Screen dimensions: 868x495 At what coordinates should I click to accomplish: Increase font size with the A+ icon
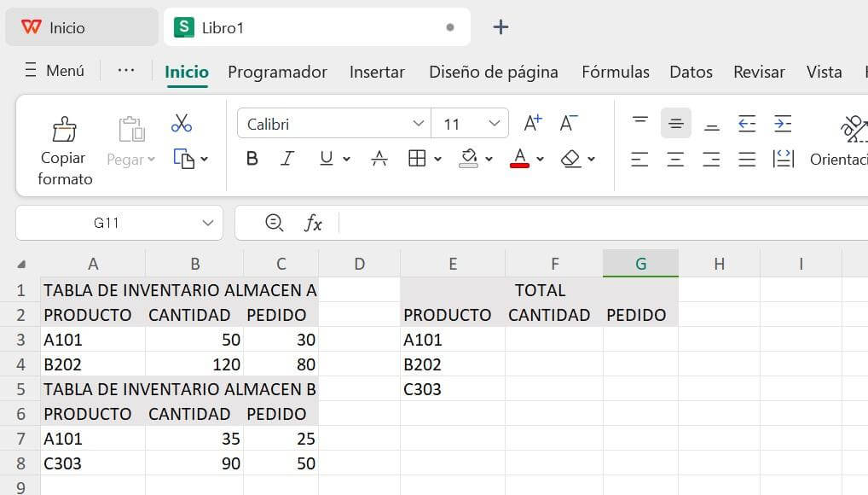[x=532, y=122]
